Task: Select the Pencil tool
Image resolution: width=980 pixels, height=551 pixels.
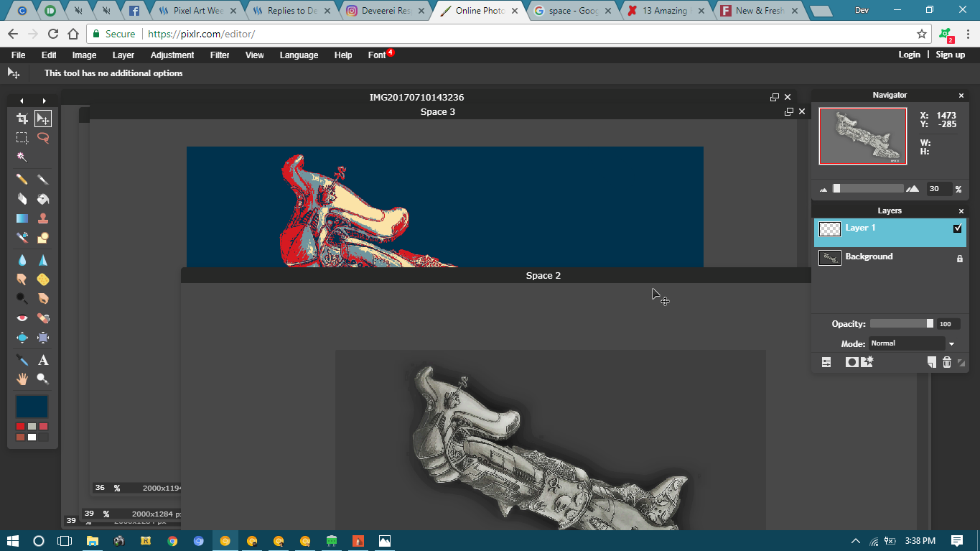Action: coord(22,180)
